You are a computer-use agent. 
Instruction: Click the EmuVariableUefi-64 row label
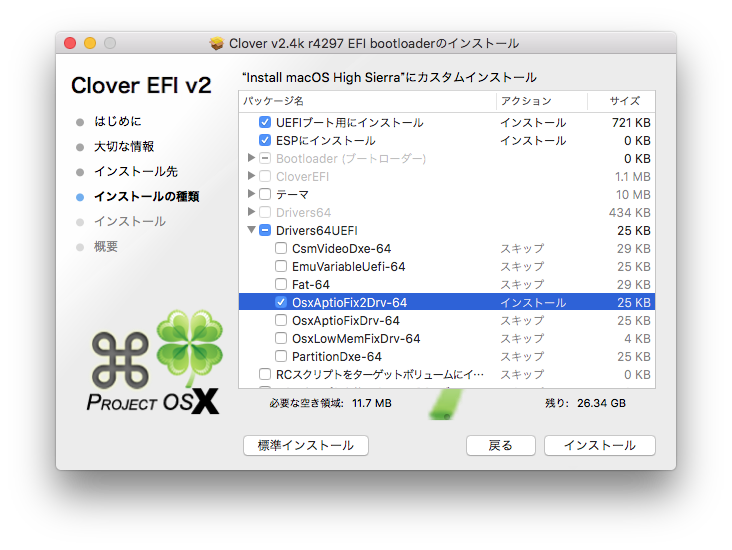(349, 267)
